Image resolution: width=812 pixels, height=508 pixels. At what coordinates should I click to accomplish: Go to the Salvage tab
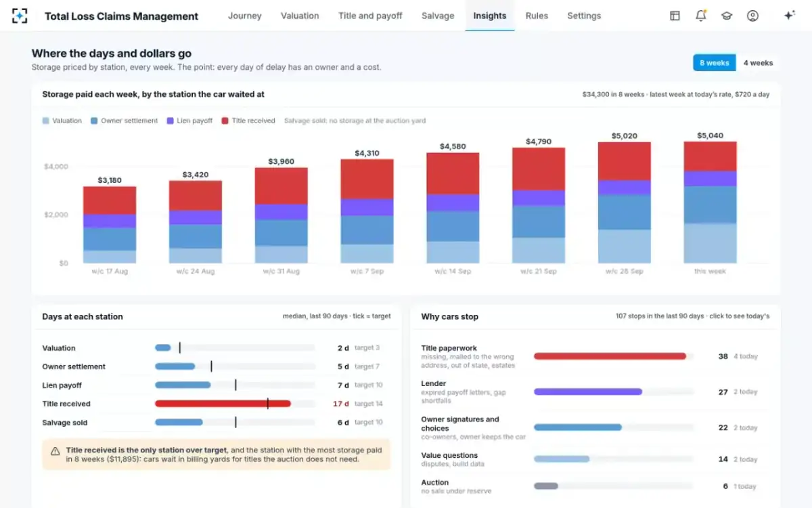pyautogui.click(x=438, y=16)
